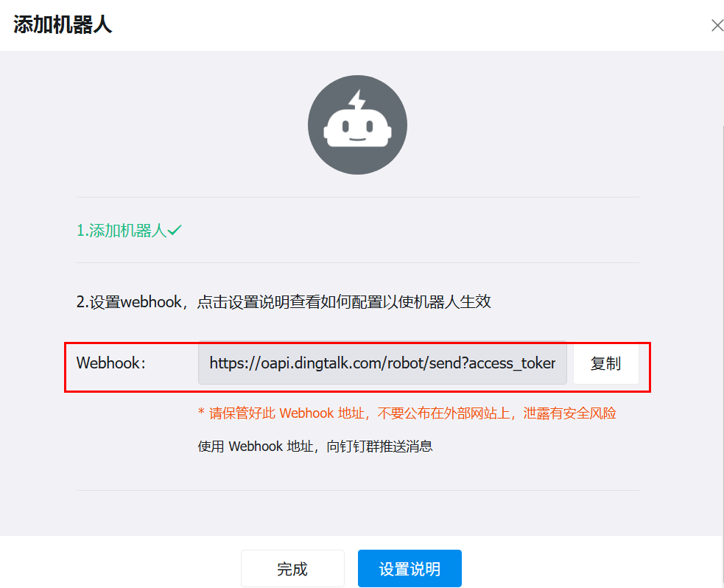The image size is (724, 588).
Task: Open the 设置说明 setup instructions
Action: [410, 569]
